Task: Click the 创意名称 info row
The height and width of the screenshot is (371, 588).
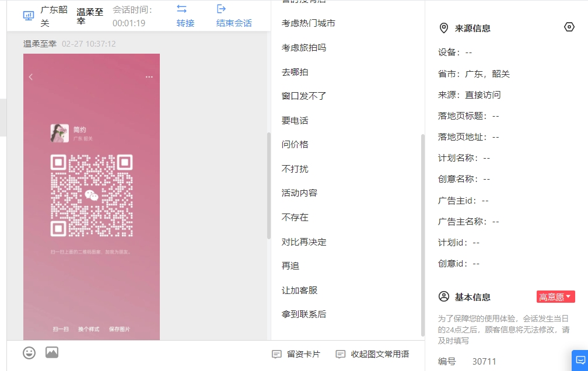Action: point(464,179)
